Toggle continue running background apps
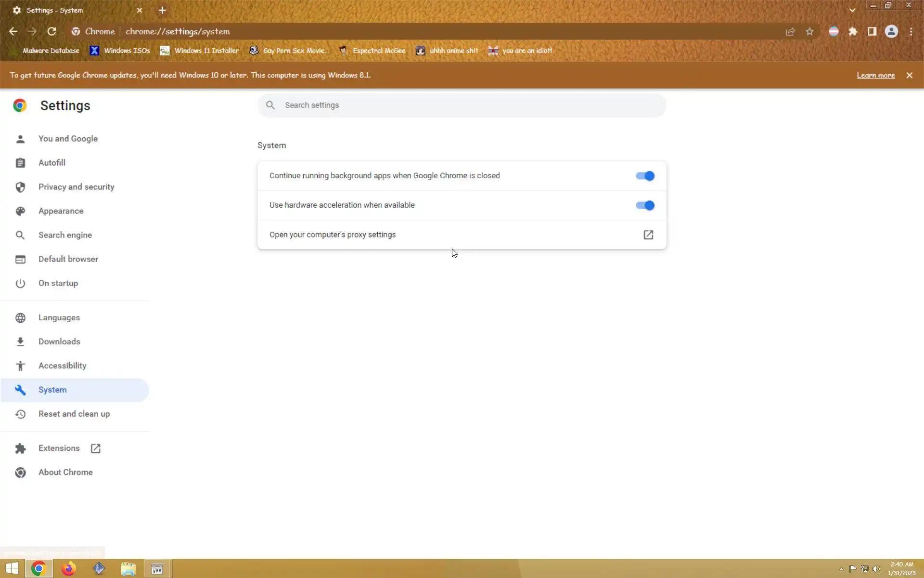This screenshot has width=924, height=578. pyautogui.click(x=645, y=176)
